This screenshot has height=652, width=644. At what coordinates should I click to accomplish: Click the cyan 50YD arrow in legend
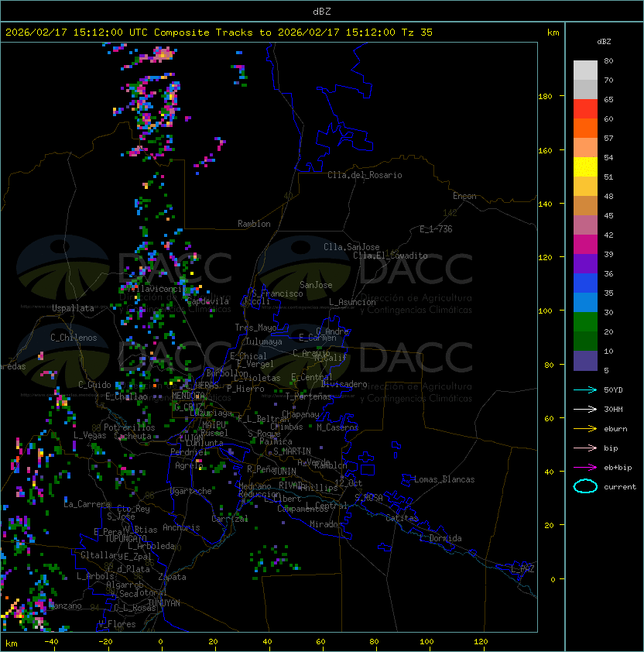pos(585,389)
